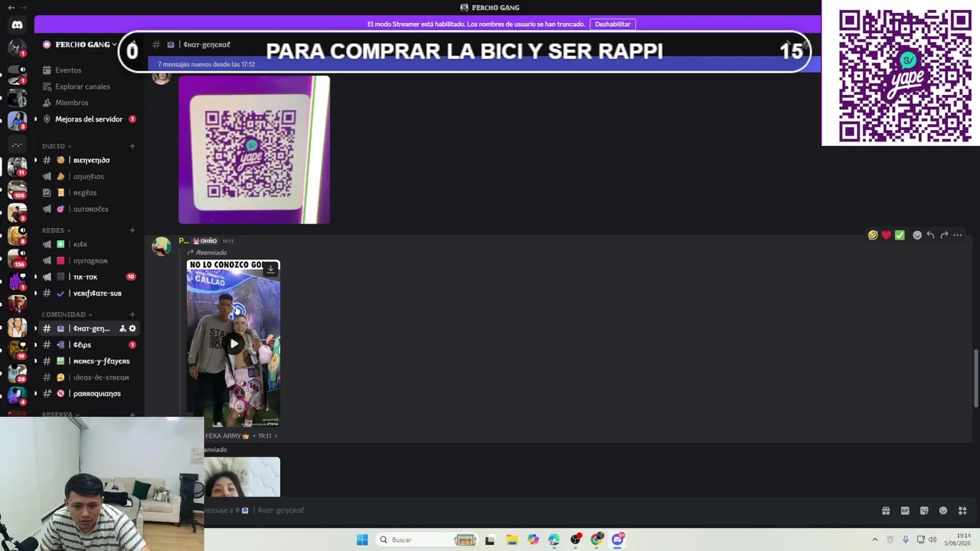Viewport: 980px width, 551px height.
Task: React with the red heart emoji
Action: pyautogui.click(x=887, y=235)
